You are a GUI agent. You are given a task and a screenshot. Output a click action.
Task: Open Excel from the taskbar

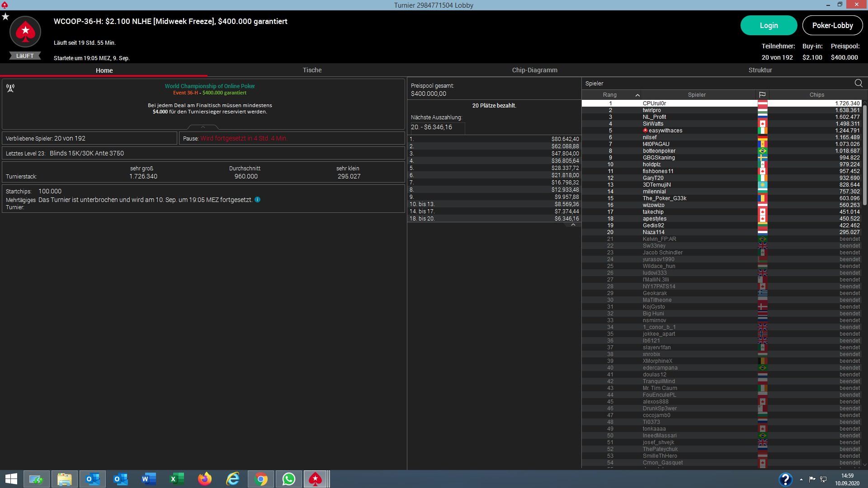tap(177, 479)
